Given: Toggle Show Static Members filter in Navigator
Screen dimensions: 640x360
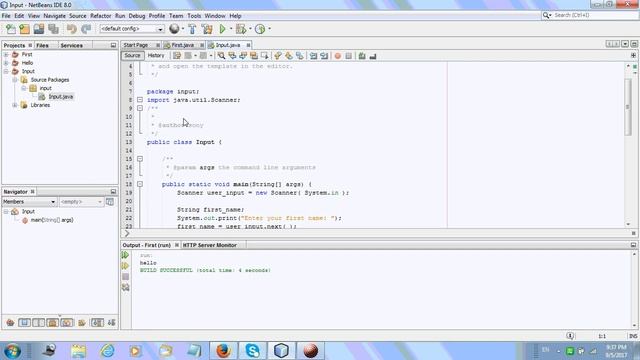Looking at the screenshot, I should pyautogui.click(x=38, y=323).
